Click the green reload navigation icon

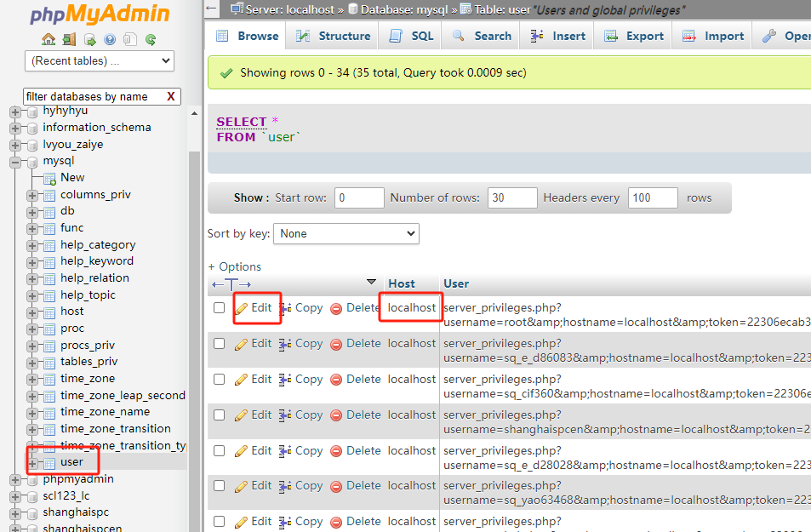coord(151,39)
